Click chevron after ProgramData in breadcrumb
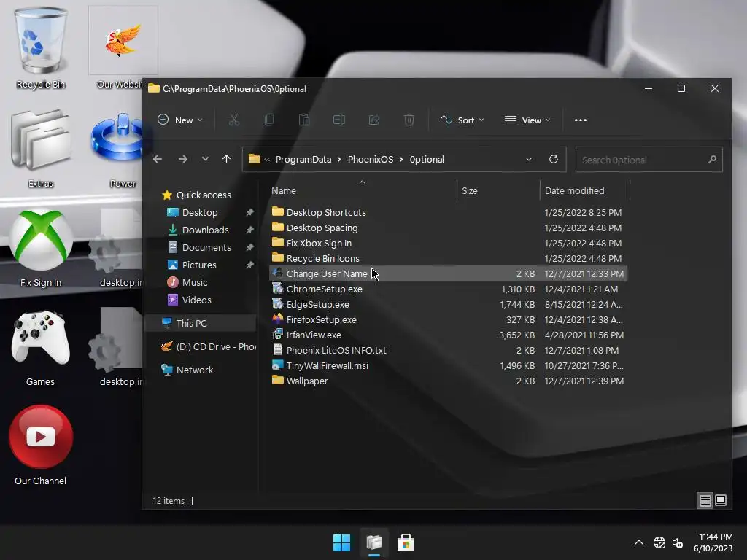This screenshot has height=560, width=747. click(339, 160)
